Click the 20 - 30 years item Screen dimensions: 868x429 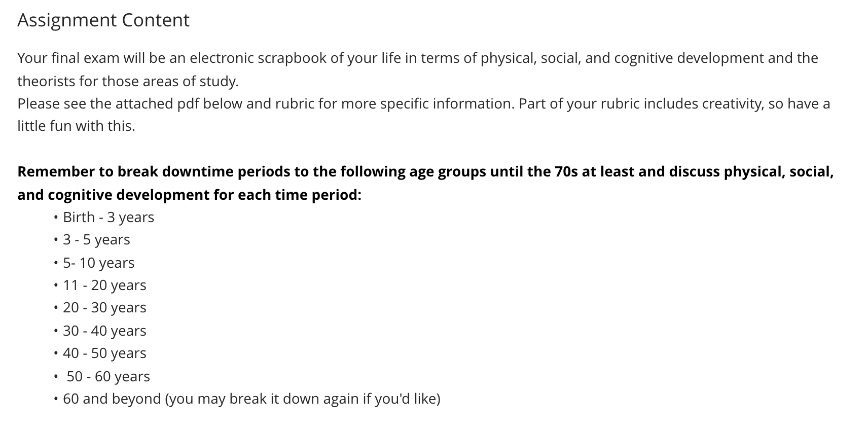[104, 307]
